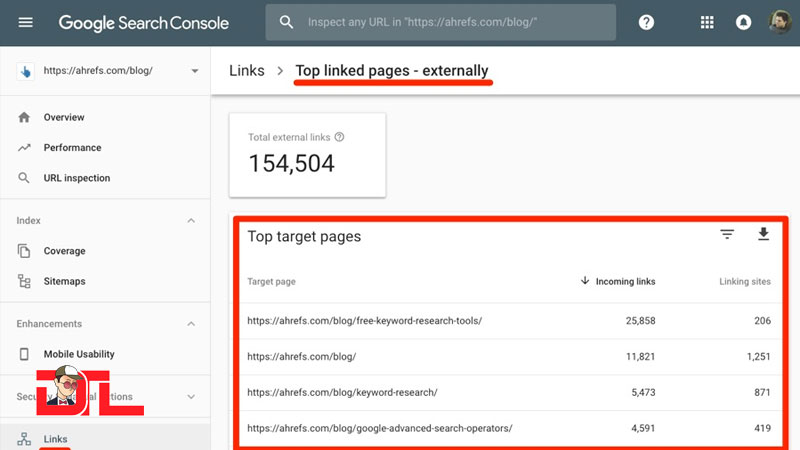Collapse the Enhancements section

(192, 324)
